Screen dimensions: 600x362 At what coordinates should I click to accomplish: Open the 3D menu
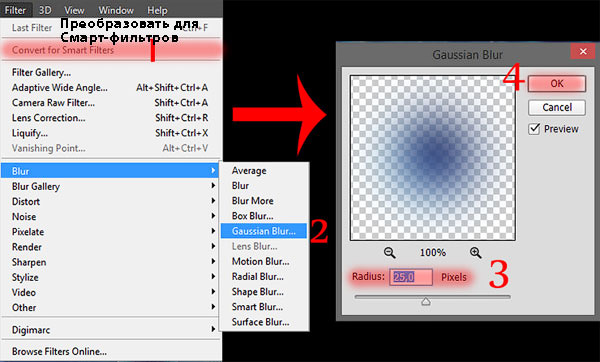click(x=45, y=10)
